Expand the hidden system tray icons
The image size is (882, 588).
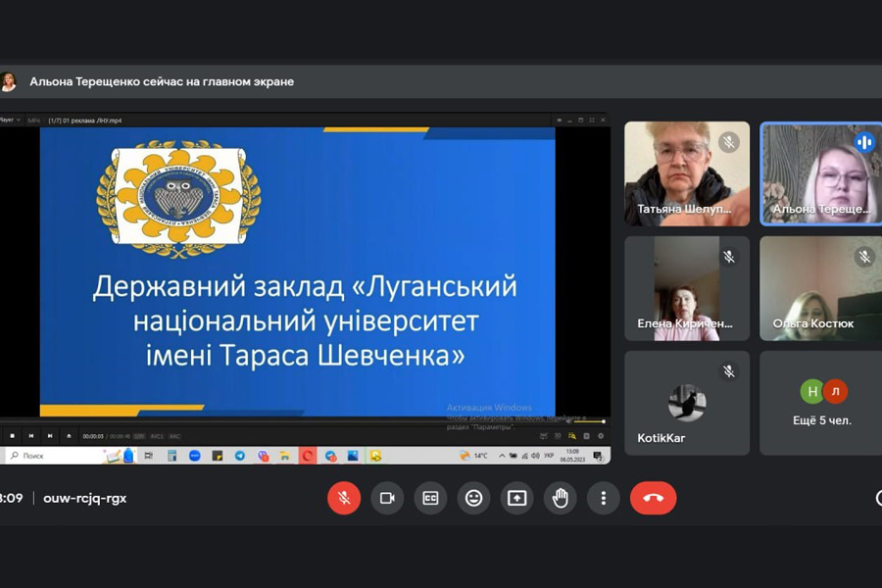click(502, 456)
